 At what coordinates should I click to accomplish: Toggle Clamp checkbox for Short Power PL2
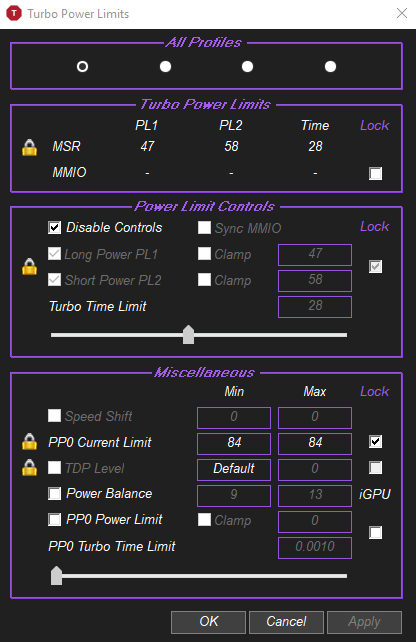tap(204, 280)
